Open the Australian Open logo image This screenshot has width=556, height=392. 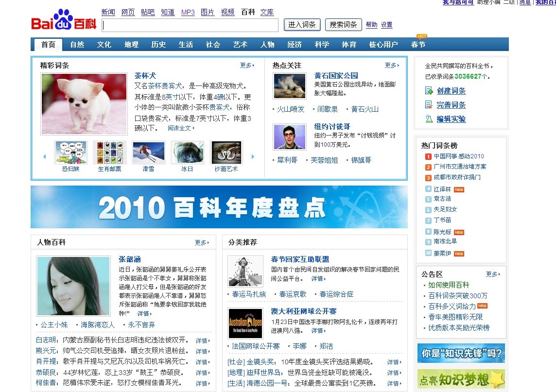pos(245,323)
